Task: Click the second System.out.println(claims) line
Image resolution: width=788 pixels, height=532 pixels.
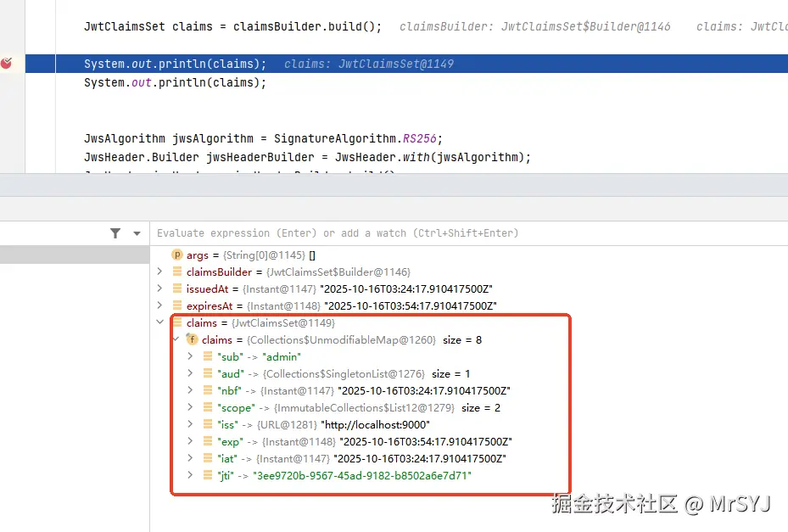Action: [175, 82]
